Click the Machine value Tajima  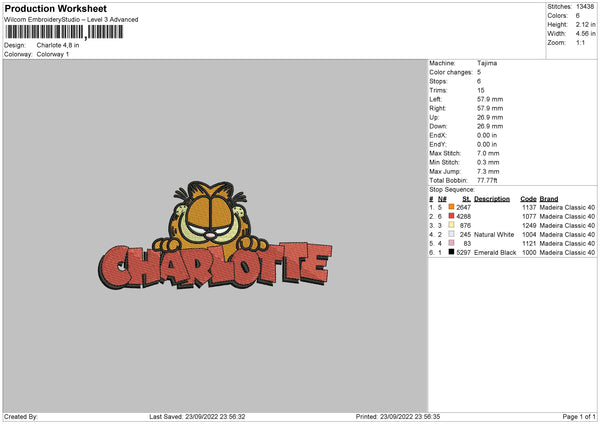pos(487,63)
